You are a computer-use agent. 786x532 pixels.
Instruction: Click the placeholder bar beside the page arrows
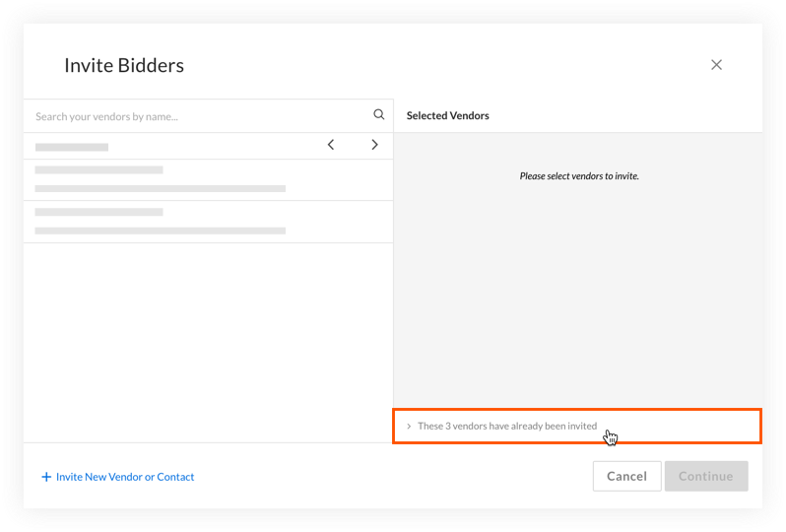(x=72, y=148)
